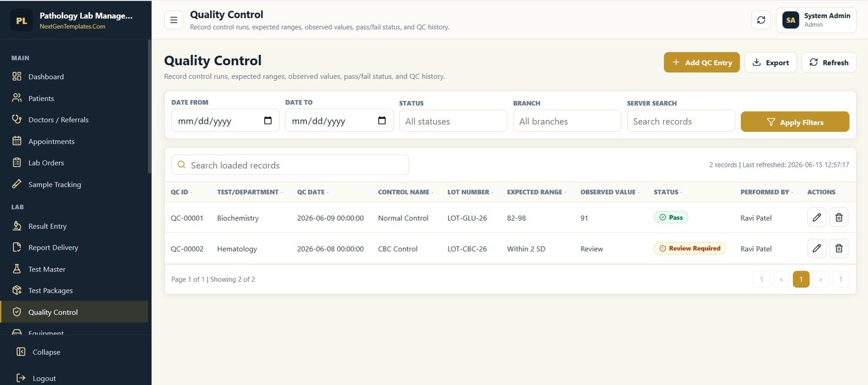Click the Logout icon
Viewport: 868px width, 385px height.
pyautogui.click(x=21, y=378)
